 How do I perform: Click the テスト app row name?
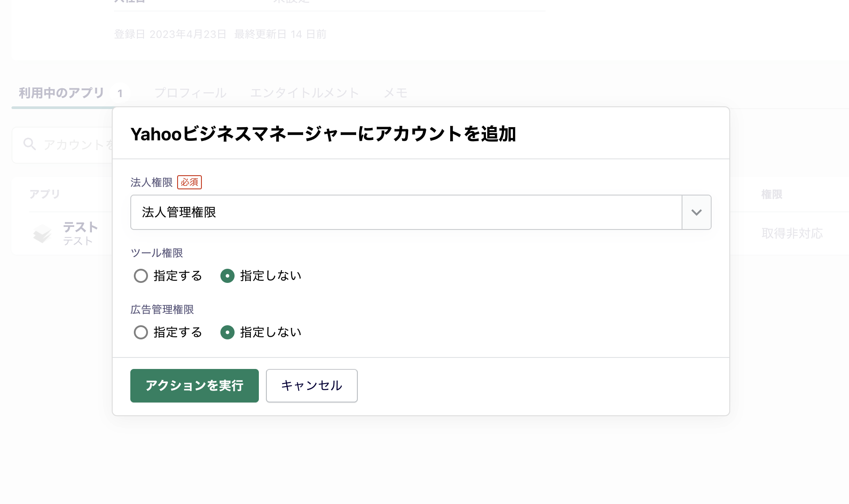pyautogui.click(x=80, y=227)
